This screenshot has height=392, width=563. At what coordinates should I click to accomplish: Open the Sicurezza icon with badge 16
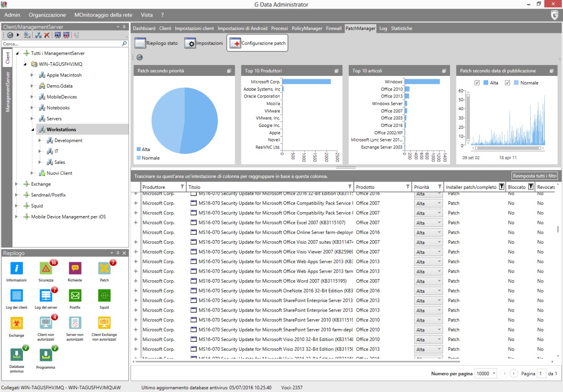pos(46,268)
